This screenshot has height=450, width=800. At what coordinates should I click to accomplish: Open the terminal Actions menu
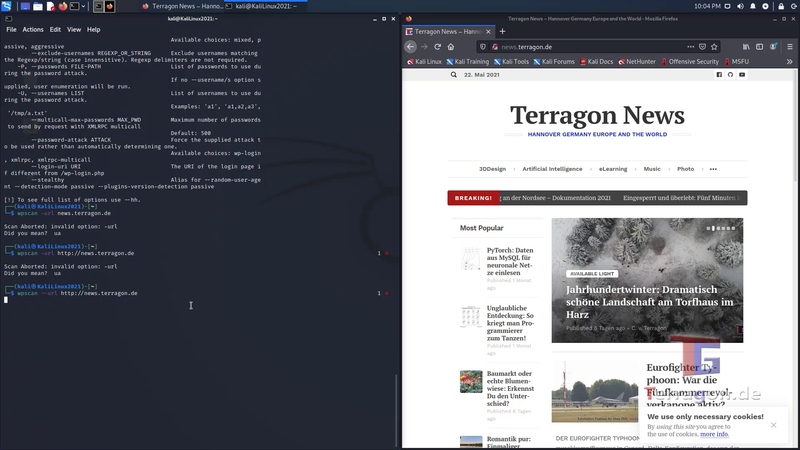(33, 30)
